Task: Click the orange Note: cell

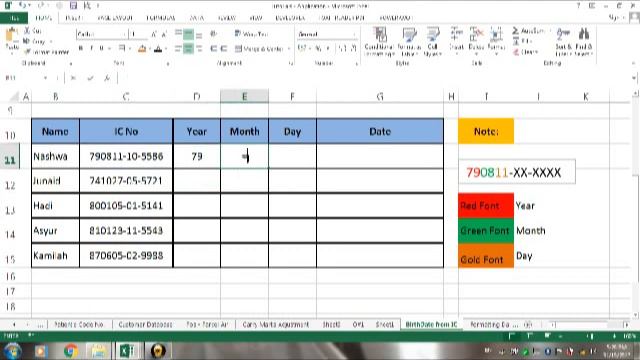Action: (486, 131)
